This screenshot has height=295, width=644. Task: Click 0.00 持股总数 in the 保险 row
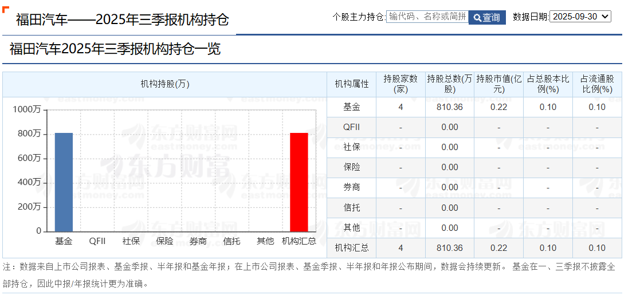tap(450, 167)
